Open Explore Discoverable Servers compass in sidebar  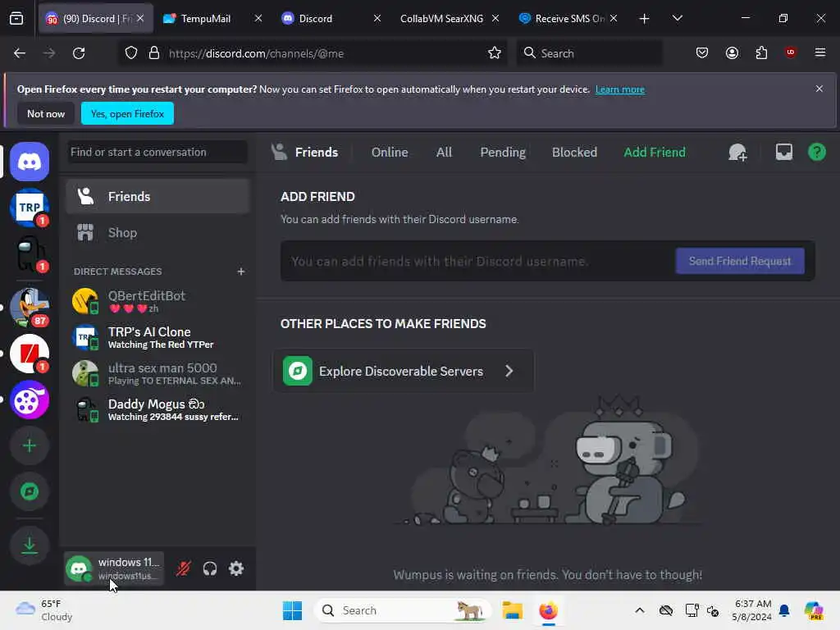click(x=30, y=492)
